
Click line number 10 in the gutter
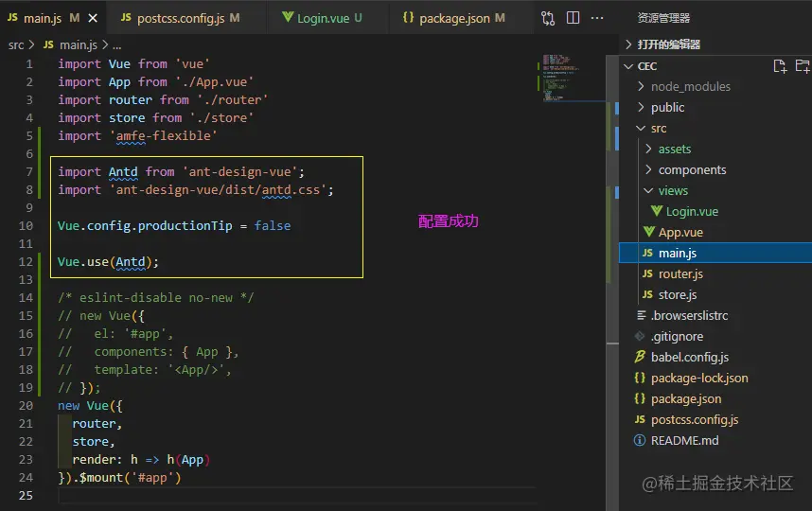click(26, 226)
